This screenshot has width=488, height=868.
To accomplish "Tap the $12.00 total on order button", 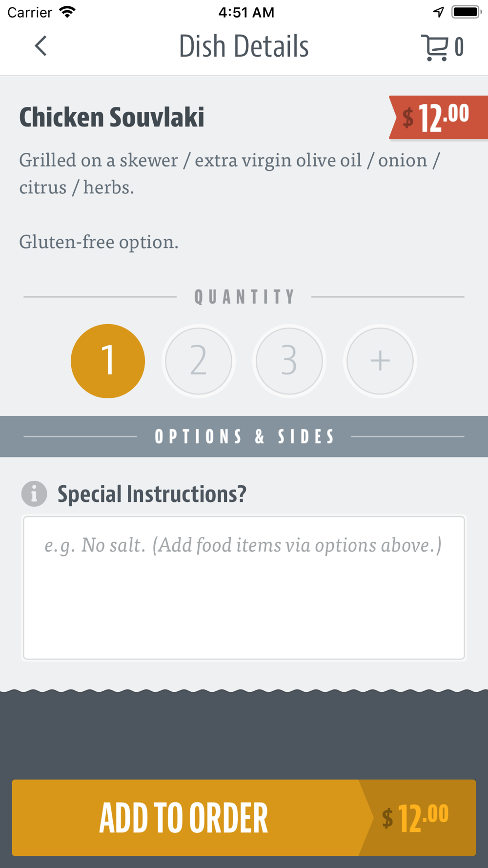I will coord(415,818).
